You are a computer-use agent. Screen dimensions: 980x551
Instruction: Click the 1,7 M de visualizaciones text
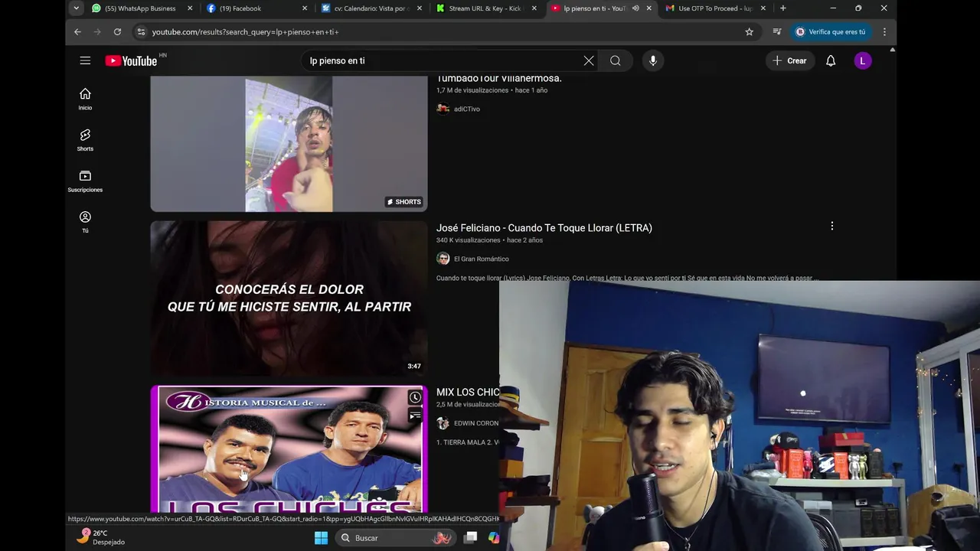point(472,90)
